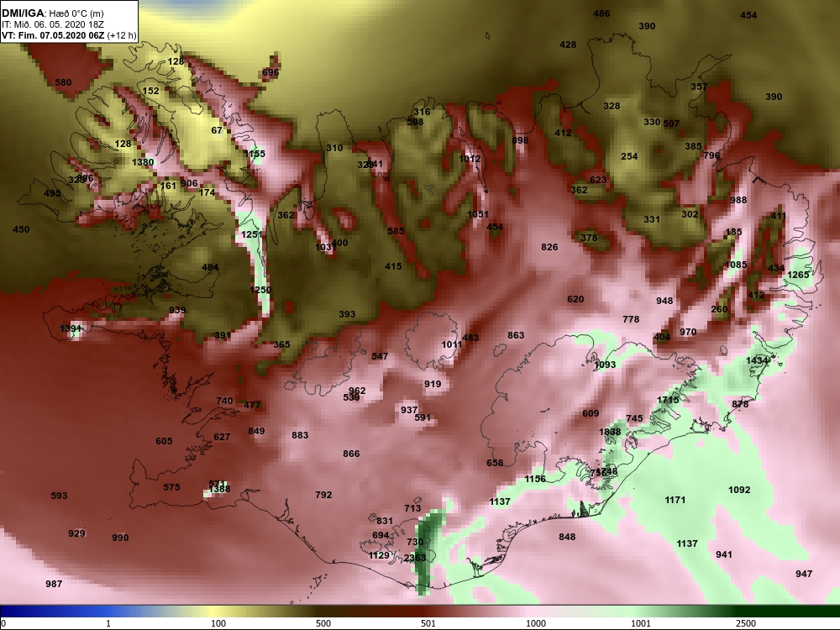Click the 866 label

pos(351,454)
